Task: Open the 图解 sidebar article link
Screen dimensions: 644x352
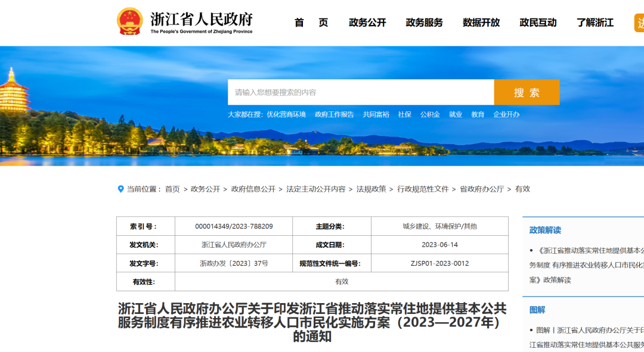Action: tap(587, 338)
